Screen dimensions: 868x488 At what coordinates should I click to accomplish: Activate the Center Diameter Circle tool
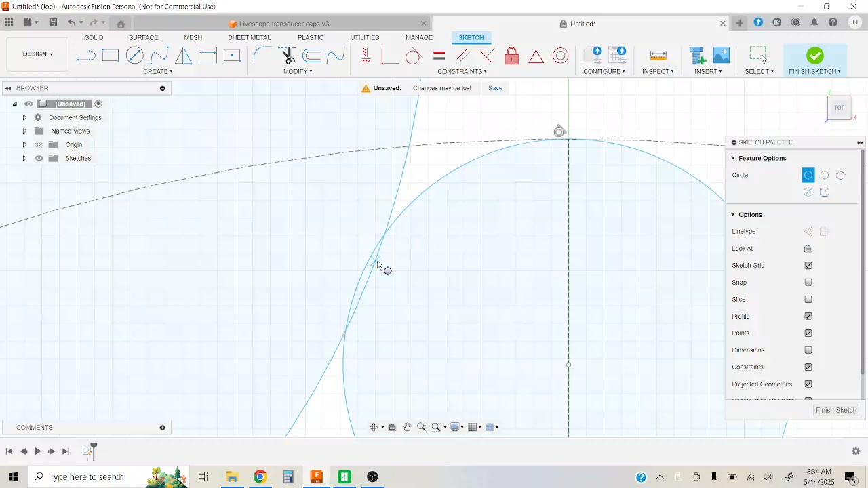135,56
